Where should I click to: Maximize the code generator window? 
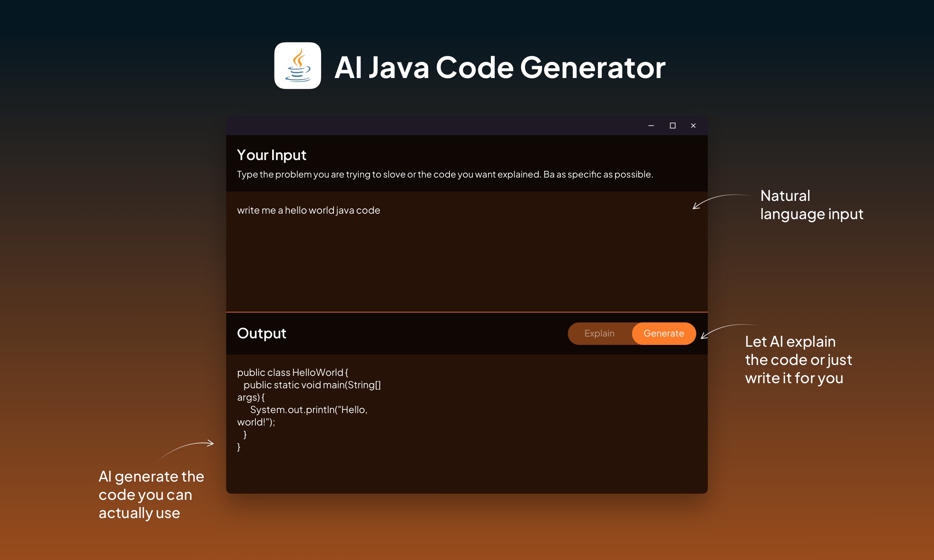point(672,126)
